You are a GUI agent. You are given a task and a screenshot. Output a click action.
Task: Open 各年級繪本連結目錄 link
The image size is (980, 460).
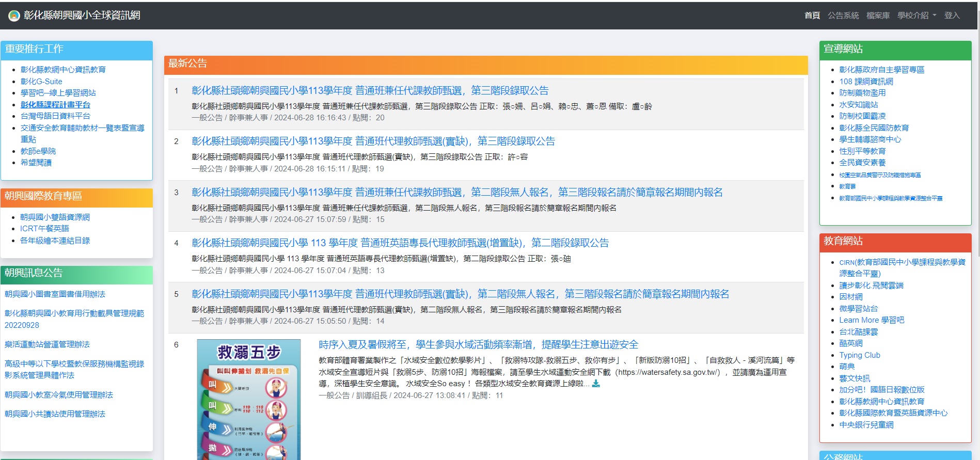pos(55,241)
